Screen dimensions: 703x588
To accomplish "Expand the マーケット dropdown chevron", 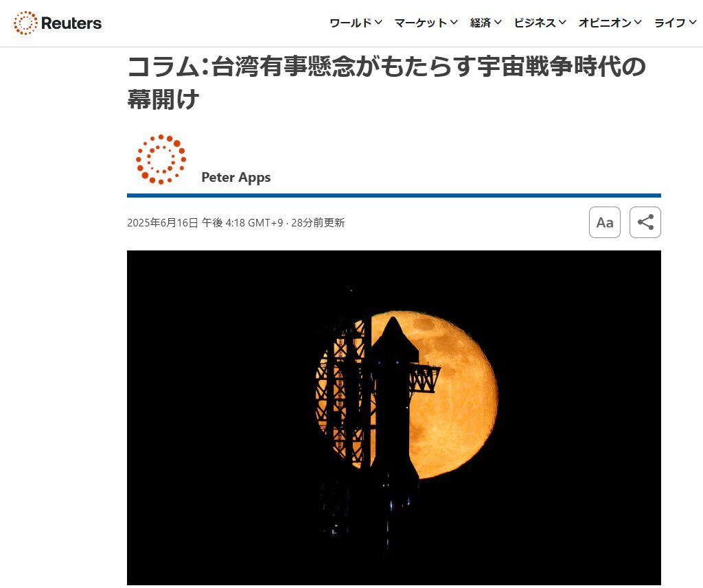I will 454,23.
